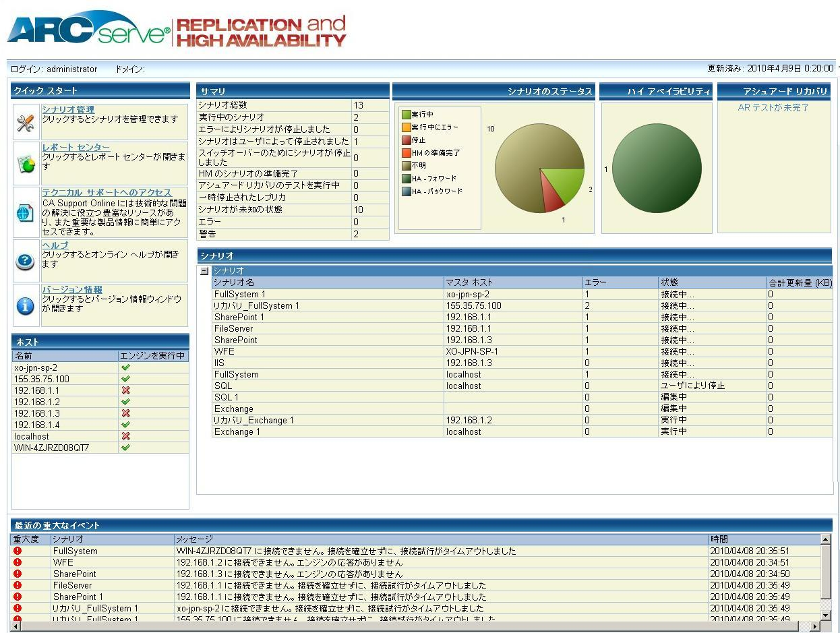Click the severity icon on the FileServer event row
840x633 pixels.
17,585
